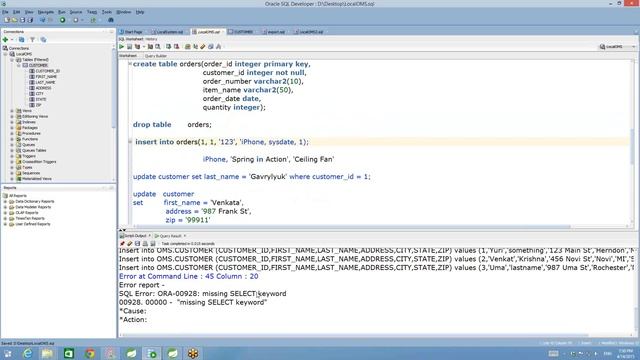Add a new connection with the green plus icon

pos(5,40)
